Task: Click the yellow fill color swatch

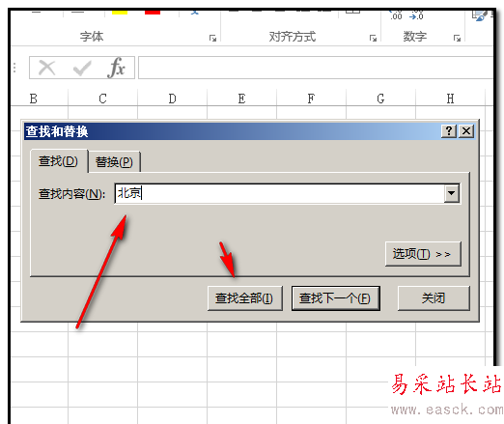Action: (x=120, y=13)
